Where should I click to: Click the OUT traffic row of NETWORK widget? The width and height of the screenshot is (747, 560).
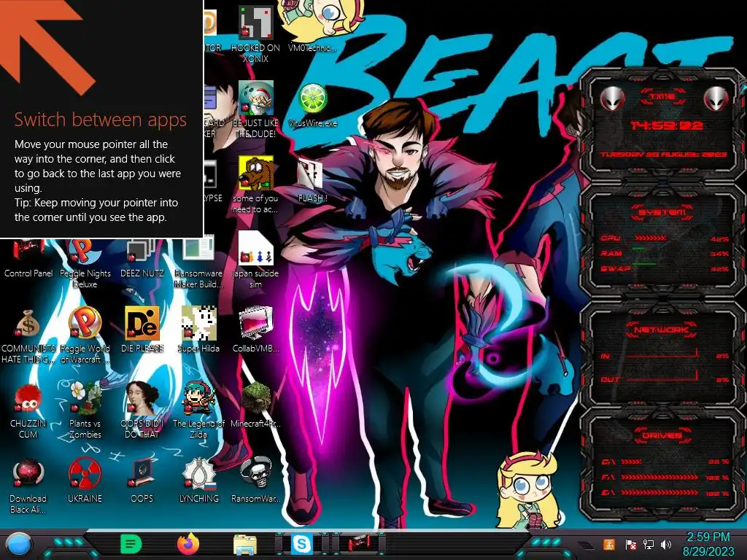click(664, 379)
